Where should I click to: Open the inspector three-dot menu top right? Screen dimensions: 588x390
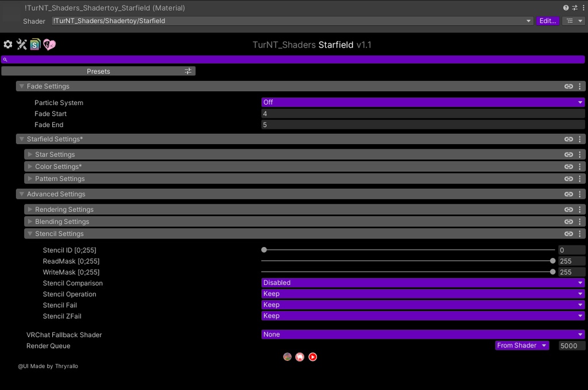[584, 8]
